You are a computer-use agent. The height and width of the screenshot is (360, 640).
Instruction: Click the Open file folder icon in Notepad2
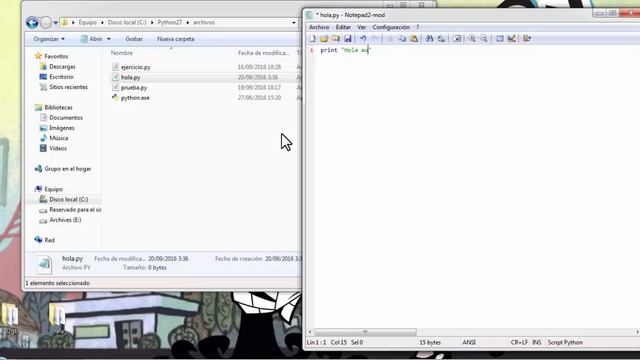(324, 39)
